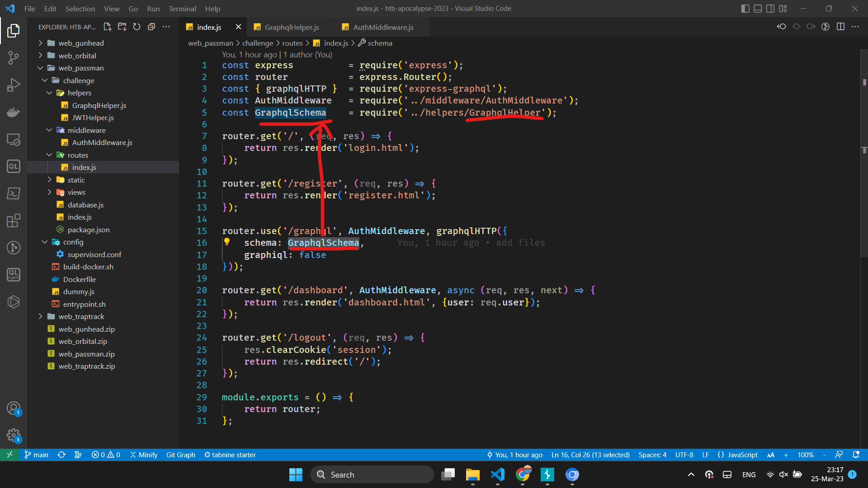Open the Terminal menu
This screenshot has width=868, height=488.
pos(182,9)
